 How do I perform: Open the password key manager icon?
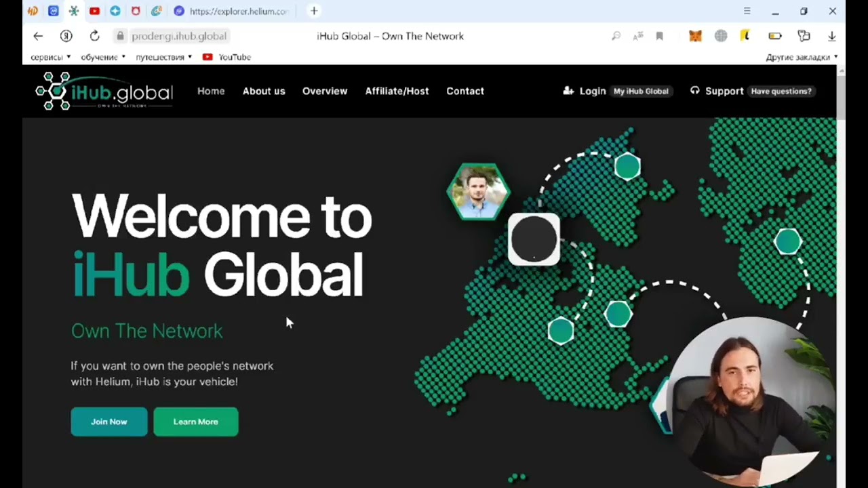click(804, 36)
